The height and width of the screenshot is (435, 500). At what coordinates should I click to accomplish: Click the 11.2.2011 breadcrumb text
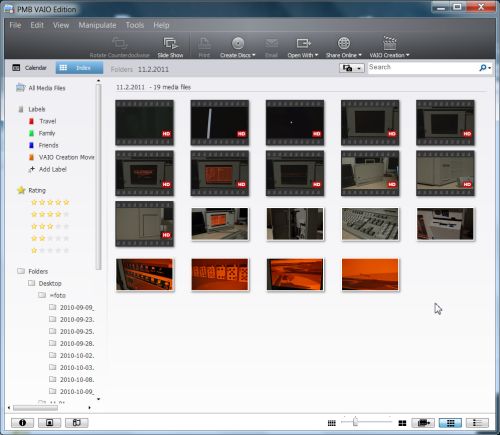point(153,69)
